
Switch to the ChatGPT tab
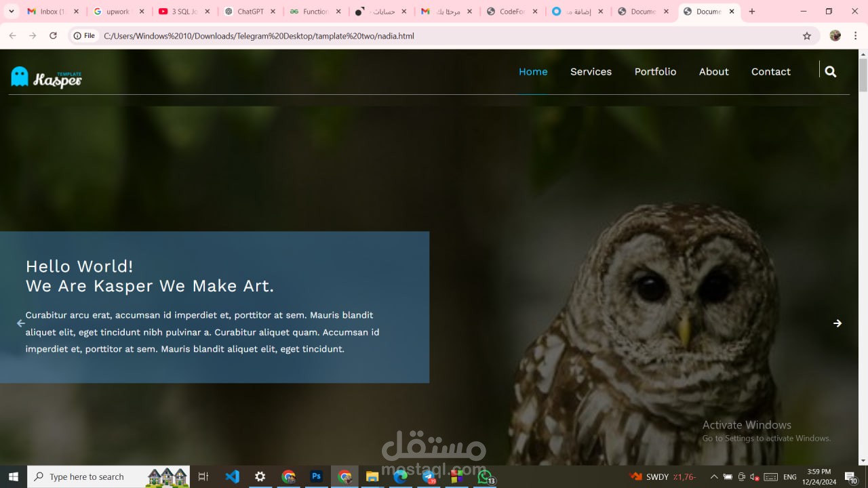[x=250, y=11]
